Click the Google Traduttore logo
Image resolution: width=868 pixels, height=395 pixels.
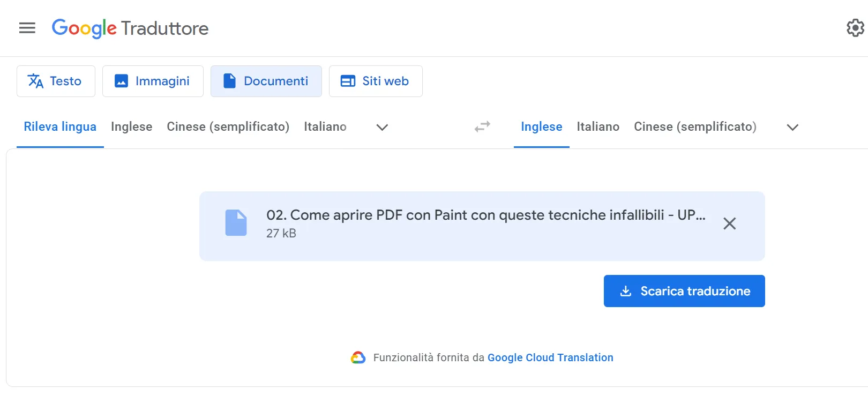[x=130, y=28]
